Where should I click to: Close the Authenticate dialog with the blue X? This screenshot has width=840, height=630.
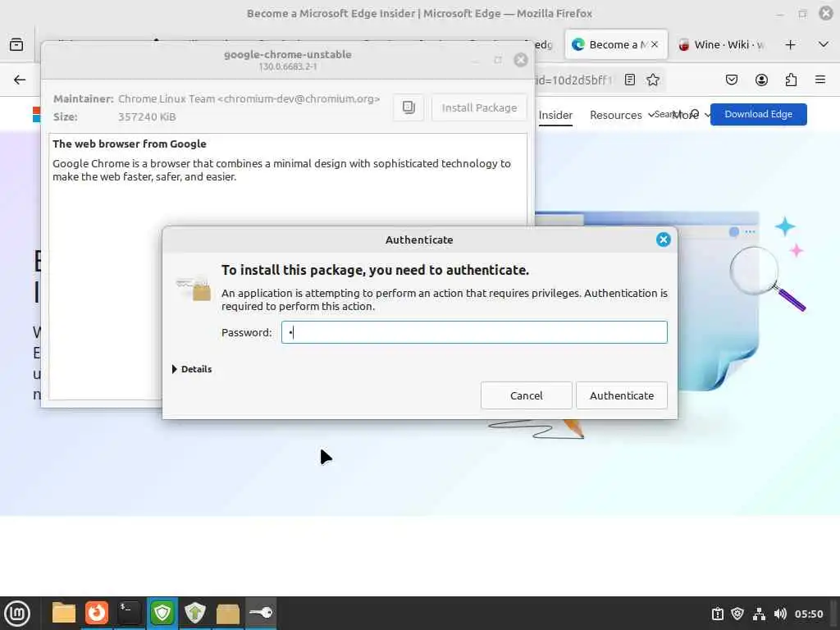pyautogui.click(x=663, y=240)
